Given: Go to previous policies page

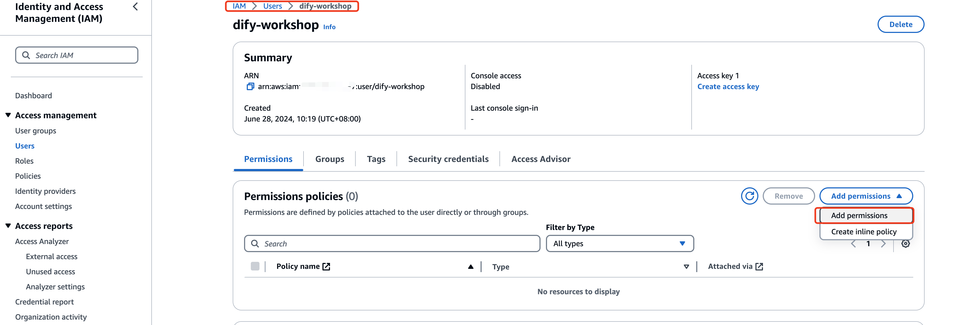Looking at the screenshot, I should (x=853, y=244).
